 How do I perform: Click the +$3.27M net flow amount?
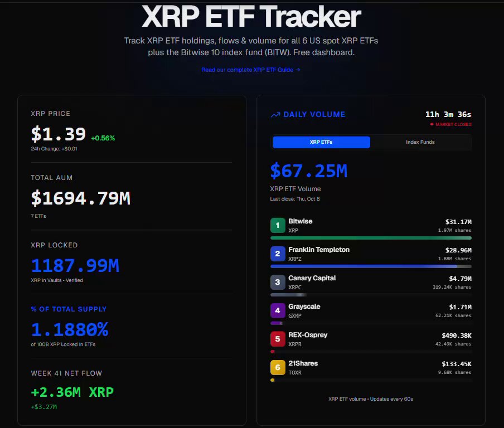click(44, 407)
